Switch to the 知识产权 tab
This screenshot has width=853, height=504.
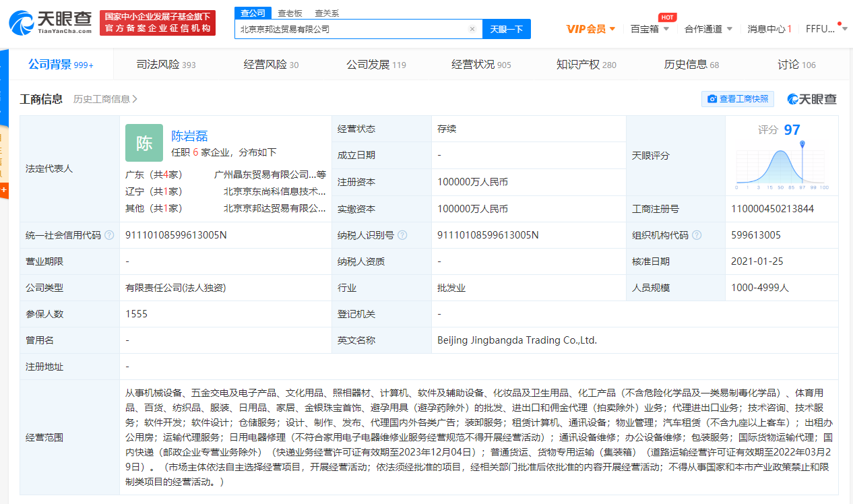pos(586,65)
